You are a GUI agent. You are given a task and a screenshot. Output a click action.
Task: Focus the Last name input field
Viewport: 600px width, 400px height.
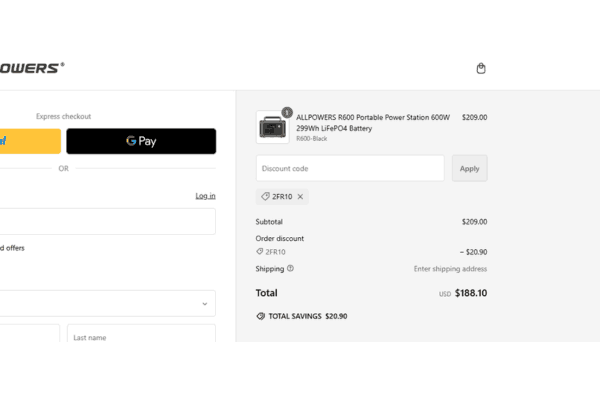pos(141,337)
